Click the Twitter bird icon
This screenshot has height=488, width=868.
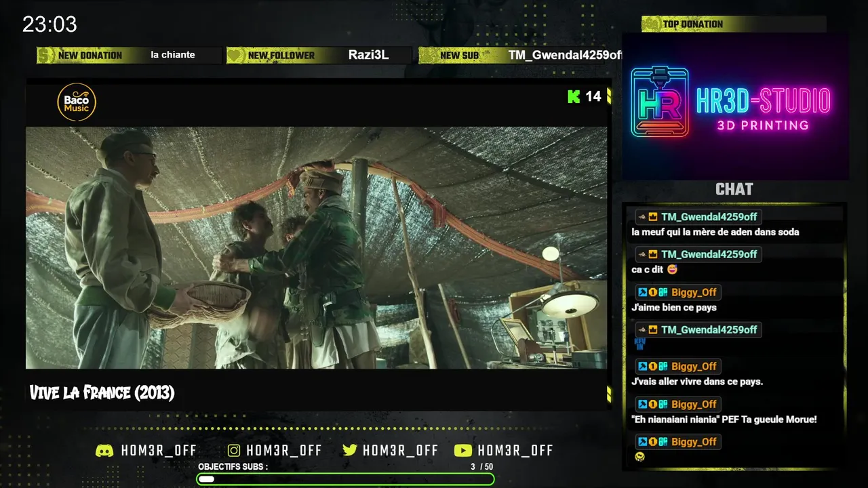click(350, 451)
